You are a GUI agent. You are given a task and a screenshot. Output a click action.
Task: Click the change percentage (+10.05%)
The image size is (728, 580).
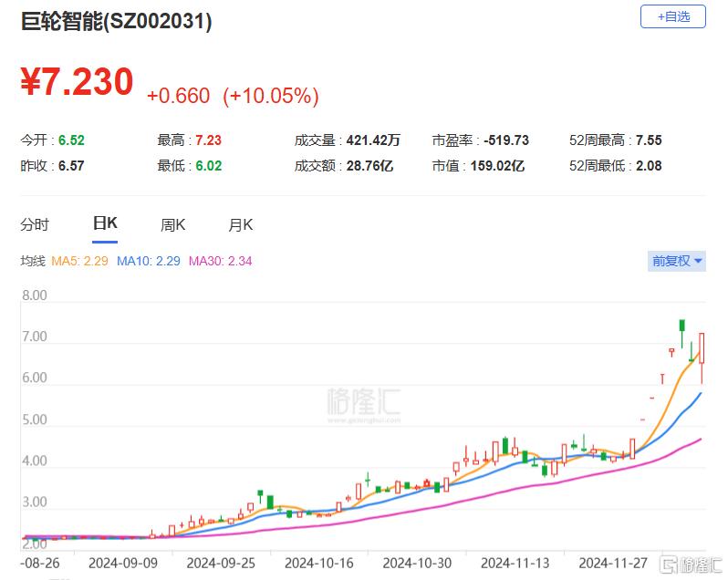[271, 96]
